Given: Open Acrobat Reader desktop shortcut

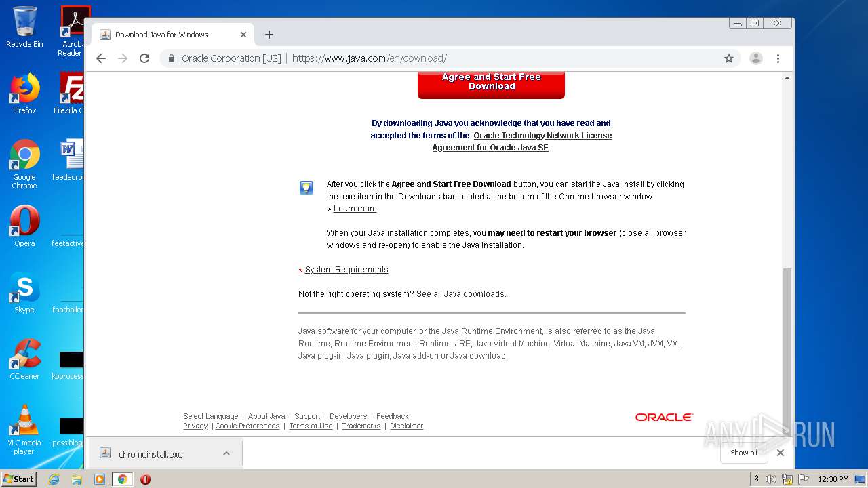Looking at the screenshot, I should (72, 30).
